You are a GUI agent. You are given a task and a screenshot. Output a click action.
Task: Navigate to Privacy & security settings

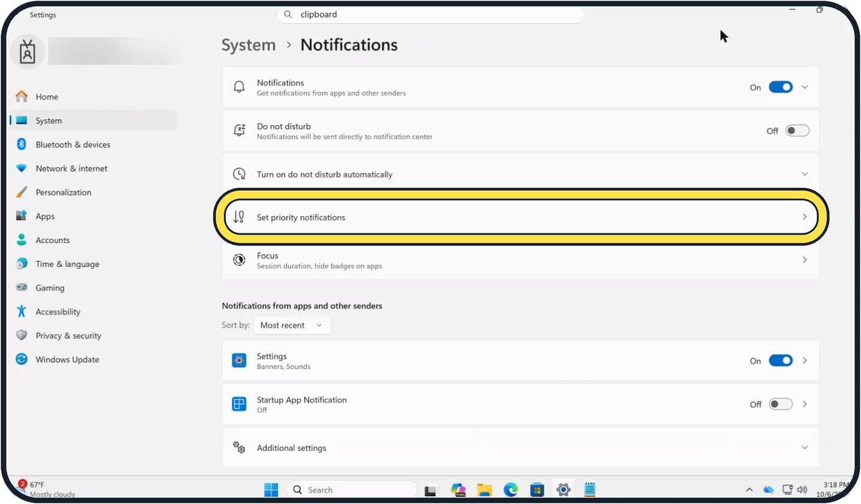coord(94,335)
